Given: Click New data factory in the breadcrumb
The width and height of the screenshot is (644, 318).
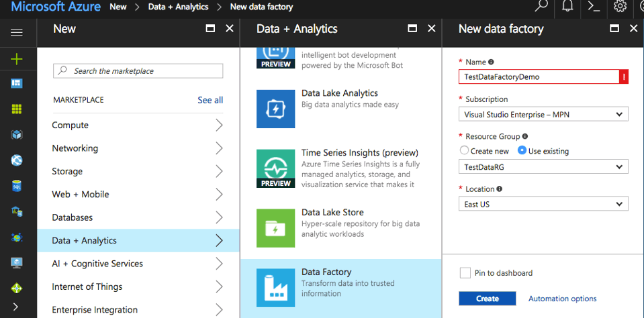Looking at the screenshot, I should coord(262,7).
